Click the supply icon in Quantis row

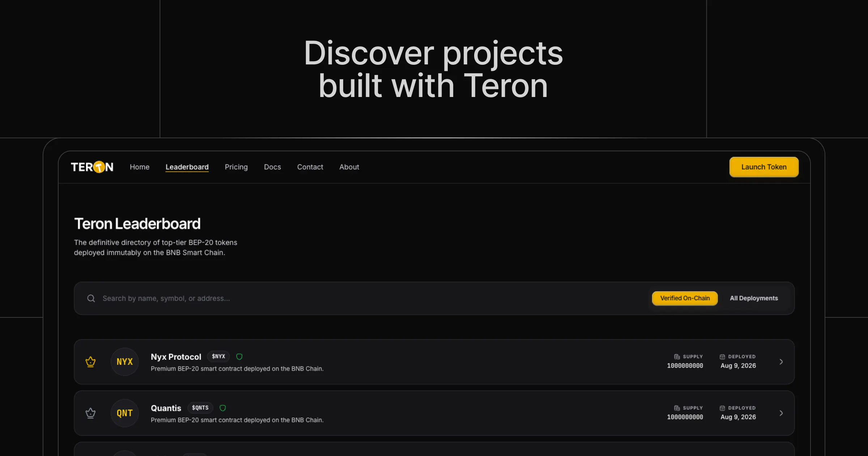[x=677, y=408]
